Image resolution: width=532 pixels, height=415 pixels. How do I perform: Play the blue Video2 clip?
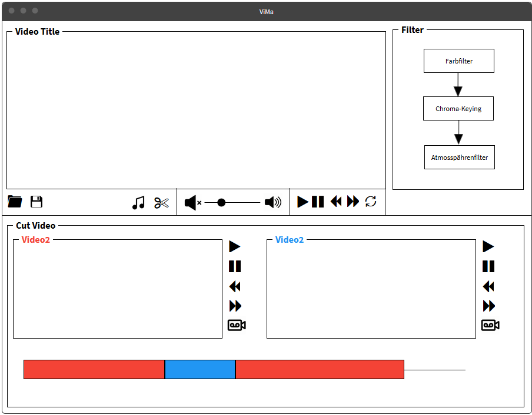488,246
